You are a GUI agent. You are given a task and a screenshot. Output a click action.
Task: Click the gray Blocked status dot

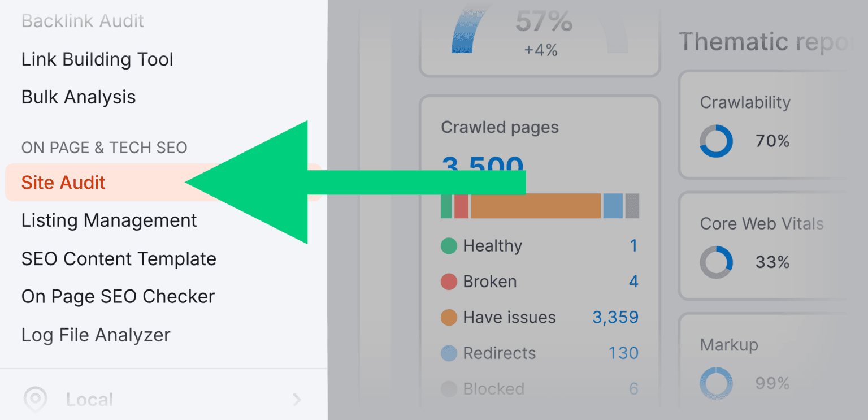[x=448, y=389]
